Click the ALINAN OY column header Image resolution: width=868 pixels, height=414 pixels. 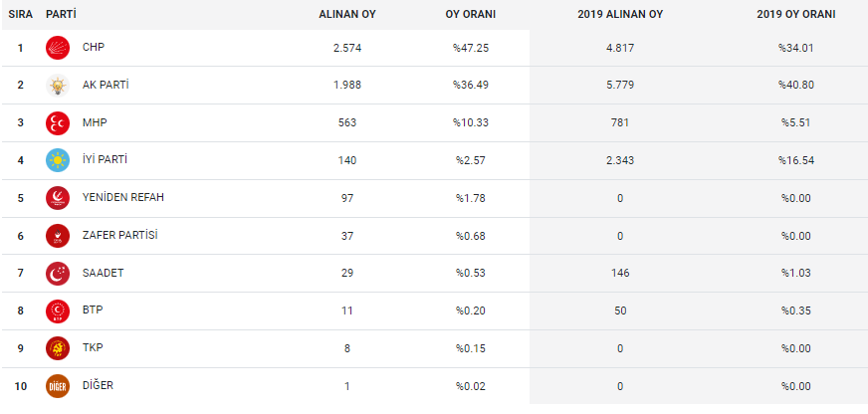coord(347,15)
